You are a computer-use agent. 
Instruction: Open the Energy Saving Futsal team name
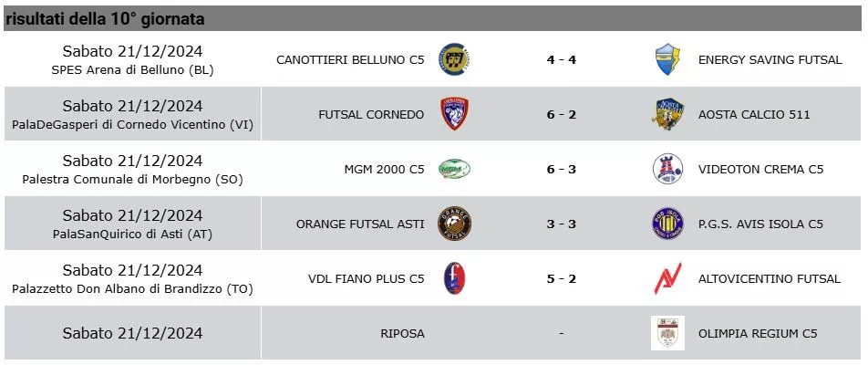tap(770, 60)
